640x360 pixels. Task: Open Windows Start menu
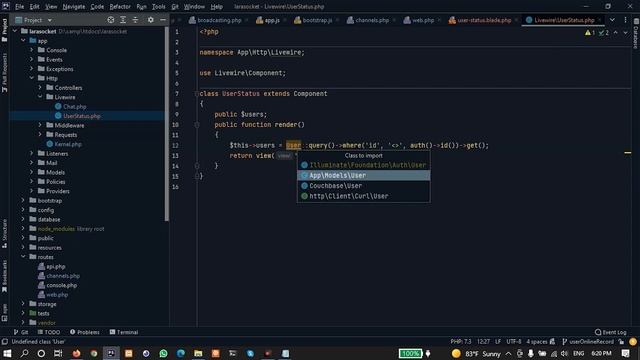pyautogui.click(x=7, y=353)
